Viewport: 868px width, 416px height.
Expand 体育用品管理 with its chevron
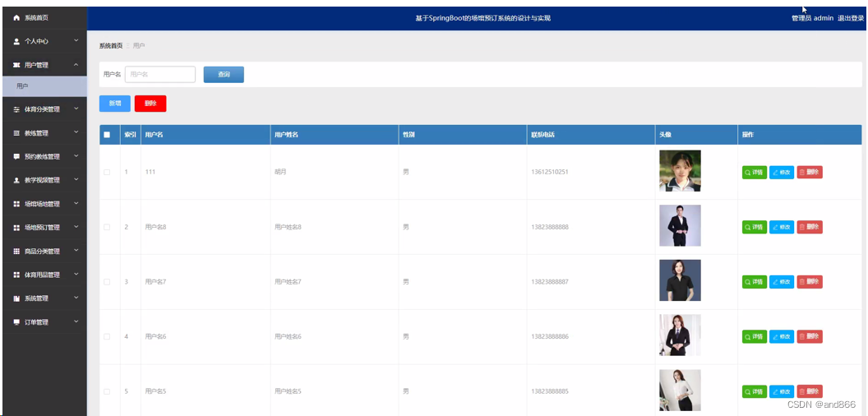point(76,275)
